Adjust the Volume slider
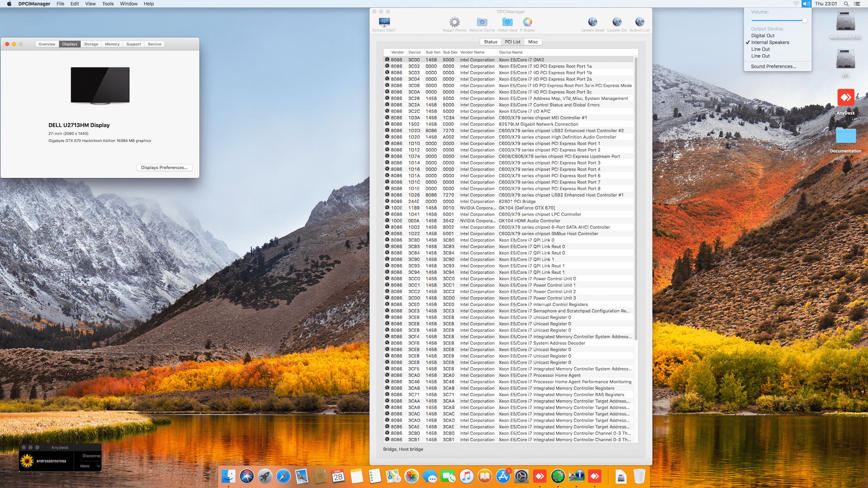The height and width of the screenshot is (488, 868). 779,21
